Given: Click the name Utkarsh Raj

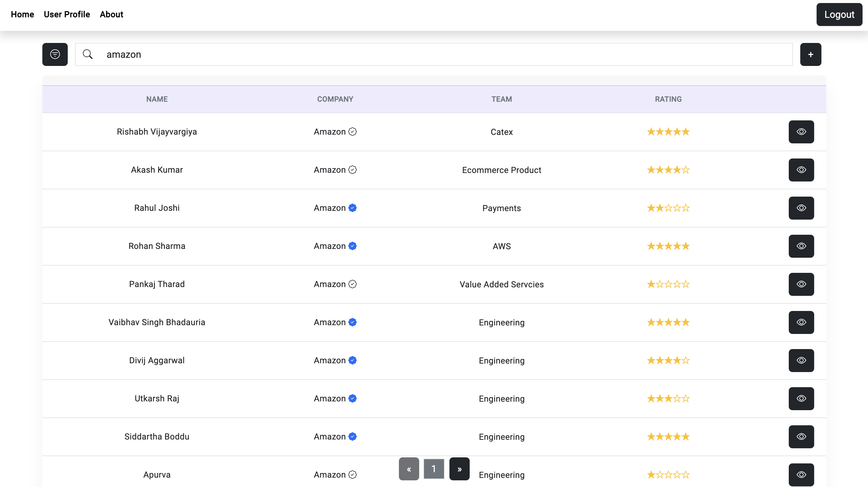Looking at the screenshot, I should 157,398.
